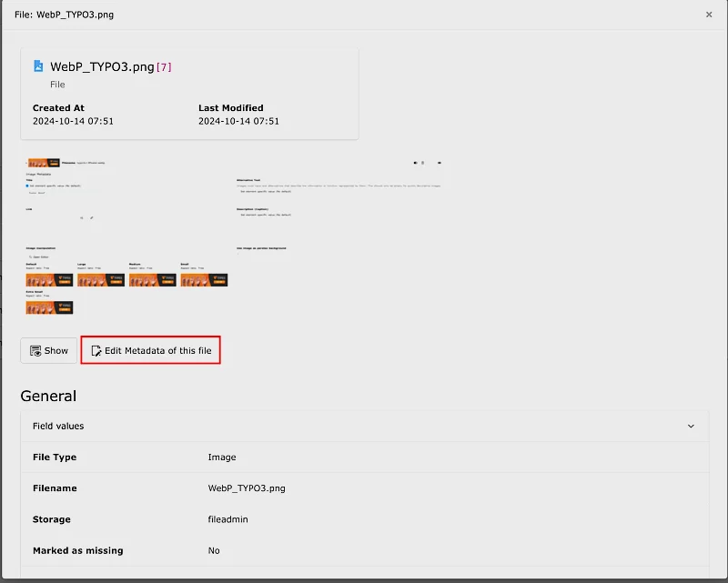Toggle 'Use image as preview background' option

238,252
